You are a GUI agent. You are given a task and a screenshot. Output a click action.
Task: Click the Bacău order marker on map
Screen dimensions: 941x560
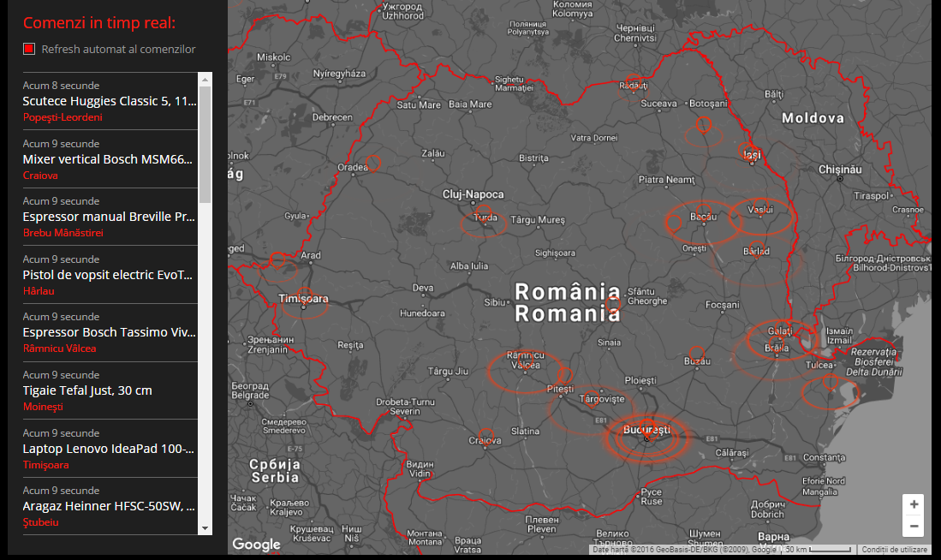click(703, 211)
